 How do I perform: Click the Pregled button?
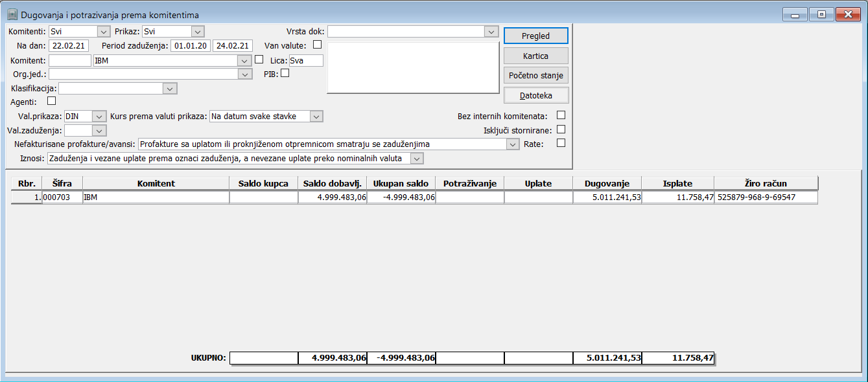click(x=535, y=36)
